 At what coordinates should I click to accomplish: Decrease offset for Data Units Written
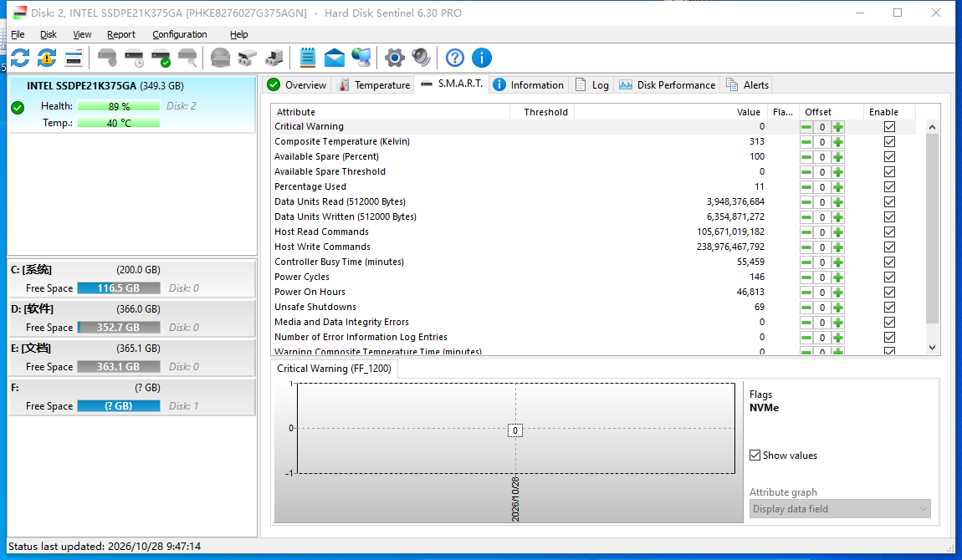[x=806, y=216]
